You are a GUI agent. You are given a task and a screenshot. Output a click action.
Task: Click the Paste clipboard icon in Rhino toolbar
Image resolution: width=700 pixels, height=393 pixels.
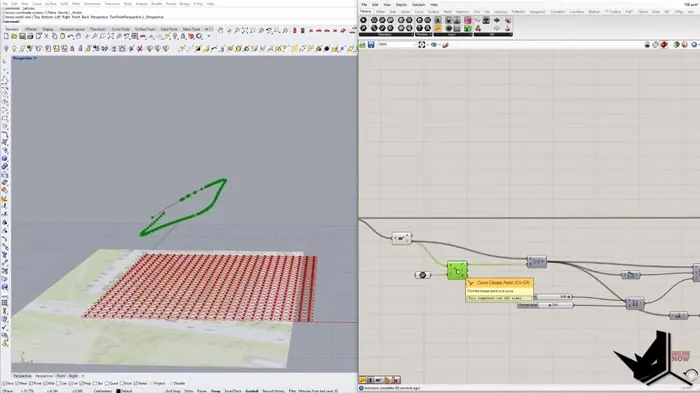point(62,36)
